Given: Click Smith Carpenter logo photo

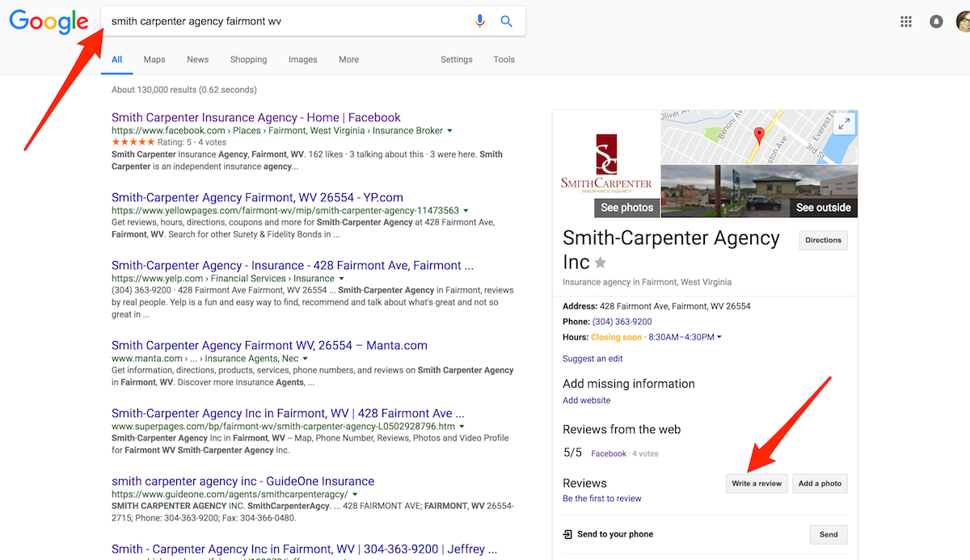Looking at the screenshot, I should point(606,164).
